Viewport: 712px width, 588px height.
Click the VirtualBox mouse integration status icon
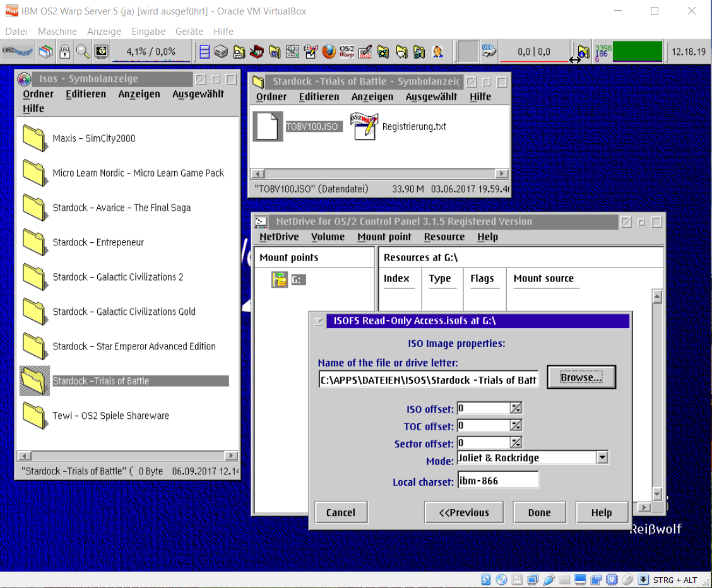pyautogui.click(x=627, y=579)
